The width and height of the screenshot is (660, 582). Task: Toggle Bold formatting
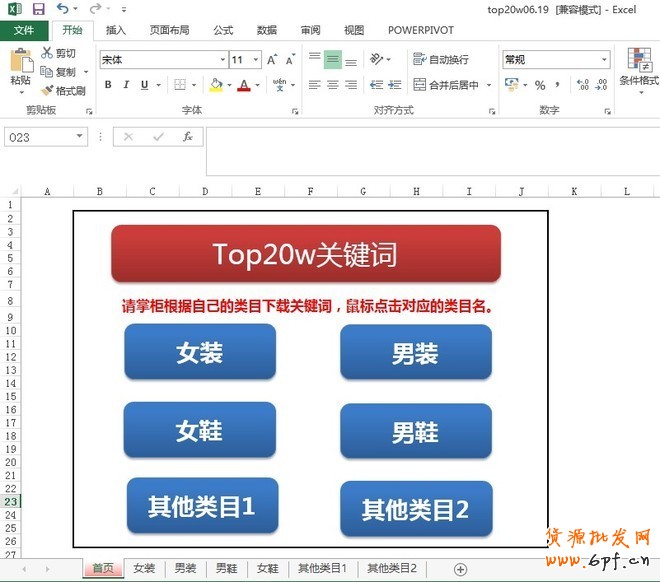point(108,85)
